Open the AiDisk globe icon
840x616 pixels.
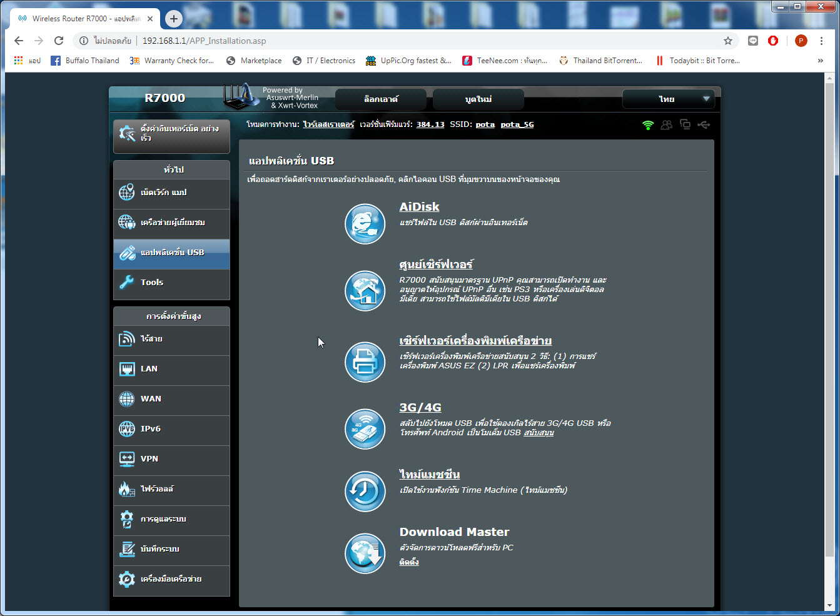(x=365, y=224)
